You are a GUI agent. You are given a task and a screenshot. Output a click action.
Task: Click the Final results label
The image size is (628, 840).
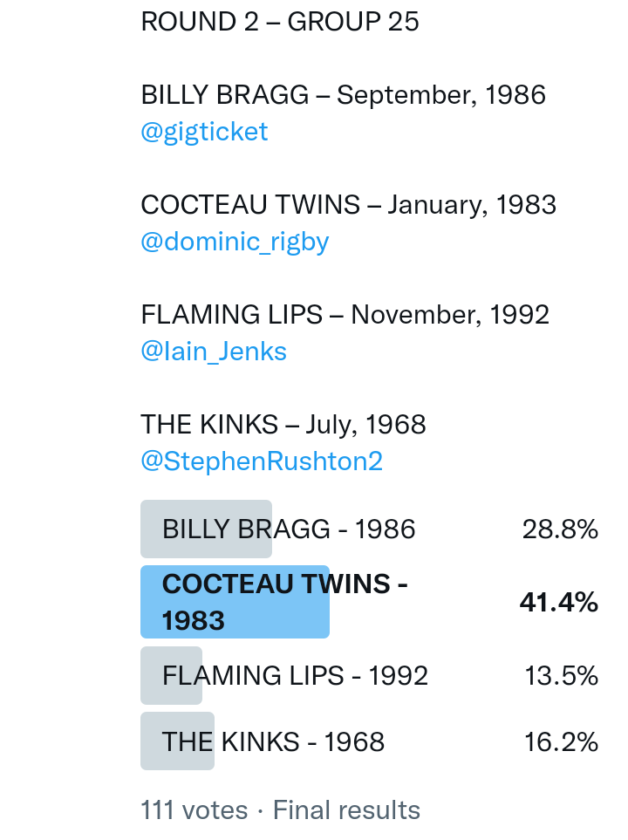[x=346, y=810]
